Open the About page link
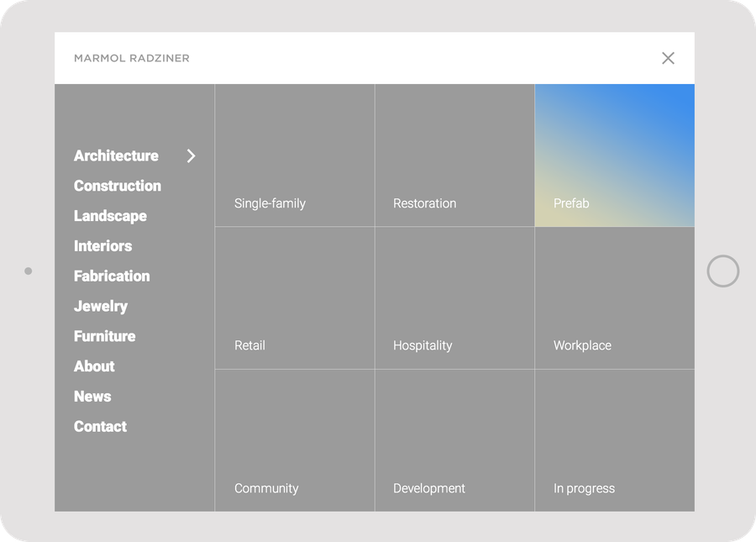Image resolution: width=756 pixels, height=542 pixels. click(94, 366)
